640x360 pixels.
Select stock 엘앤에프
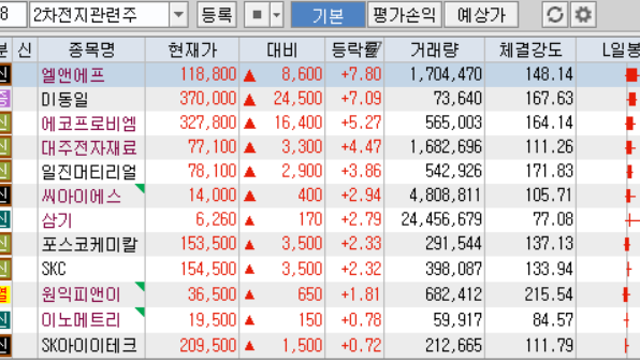tap(73, 75)
